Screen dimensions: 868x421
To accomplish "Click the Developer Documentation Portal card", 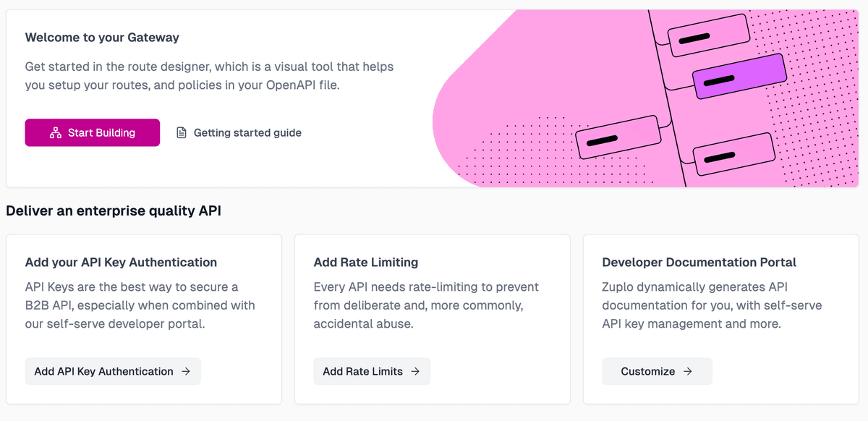I will click(x=720, y=318).
